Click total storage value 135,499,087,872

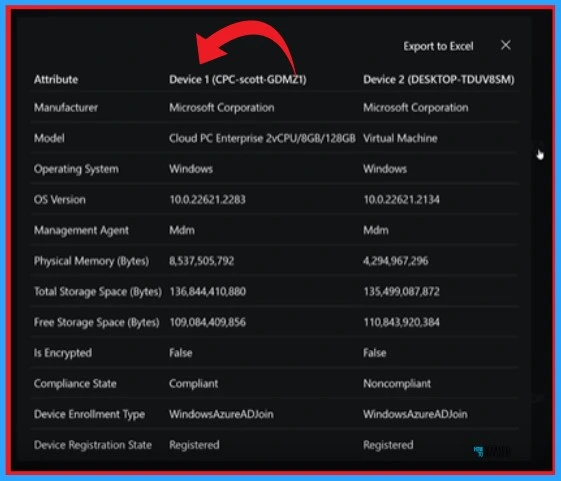click(401, 292)
